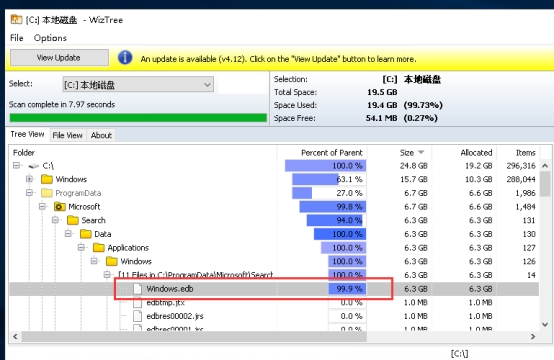Expand the top-level Windows folder node
This screenshot has height=360, width=554.
tap(29, 179)
